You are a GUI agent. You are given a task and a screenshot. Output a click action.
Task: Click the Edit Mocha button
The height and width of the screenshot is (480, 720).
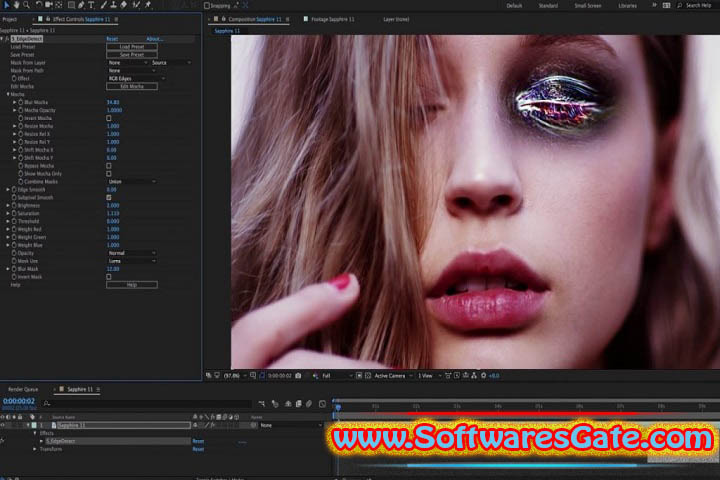[x=132, y=86]
